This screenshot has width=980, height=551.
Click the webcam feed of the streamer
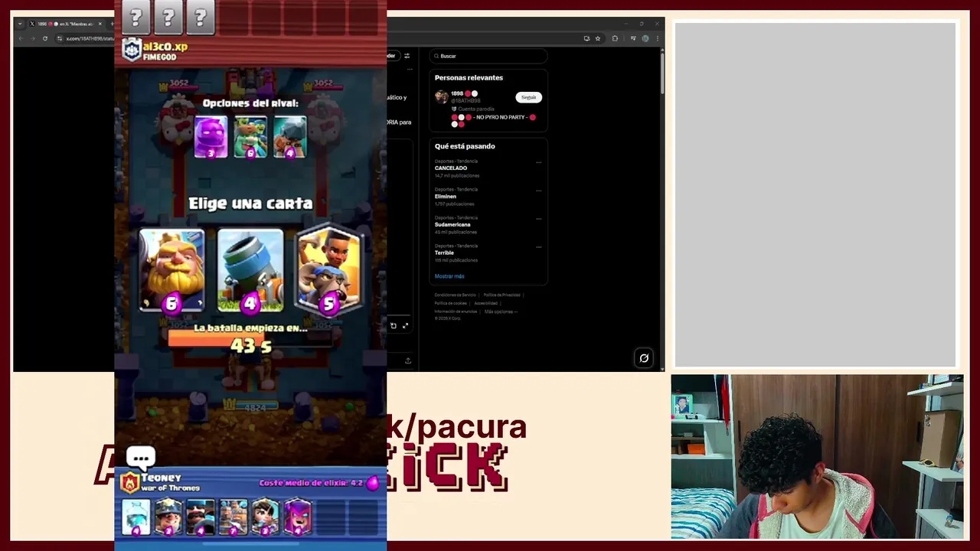(817, 457)
